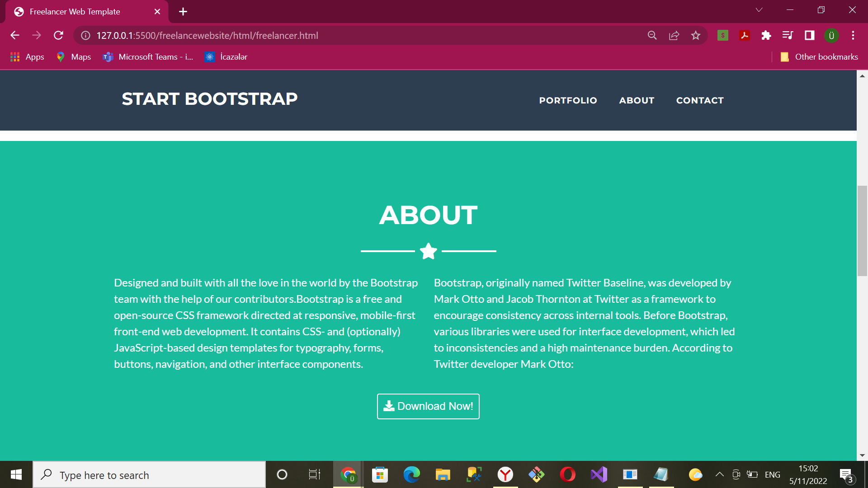Reload the freelancer page

(58, 35)
